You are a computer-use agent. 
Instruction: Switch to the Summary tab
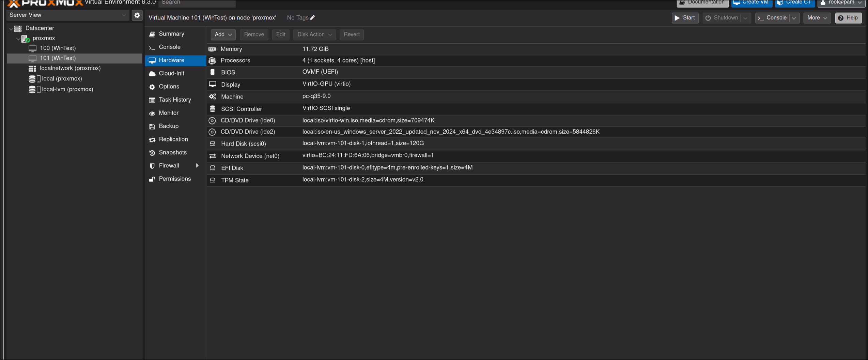click(x=171, y=34)
